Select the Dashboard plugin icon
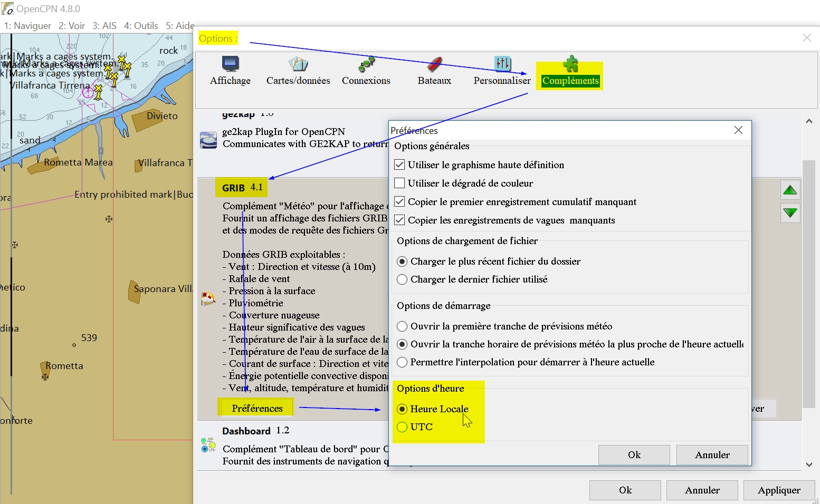820x504 pixels. point(208,445)
